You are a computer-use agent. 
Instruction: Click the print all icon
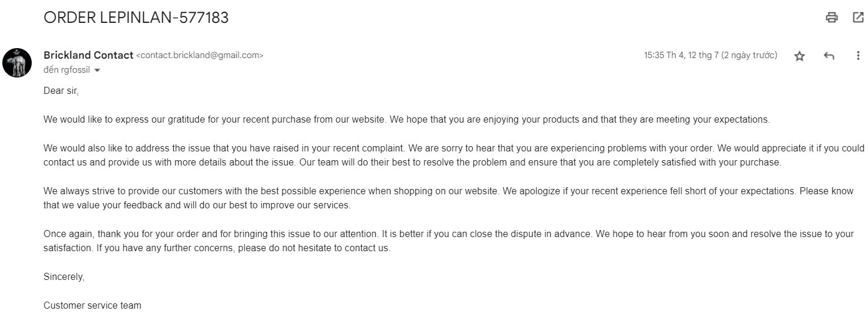(832, 18)
